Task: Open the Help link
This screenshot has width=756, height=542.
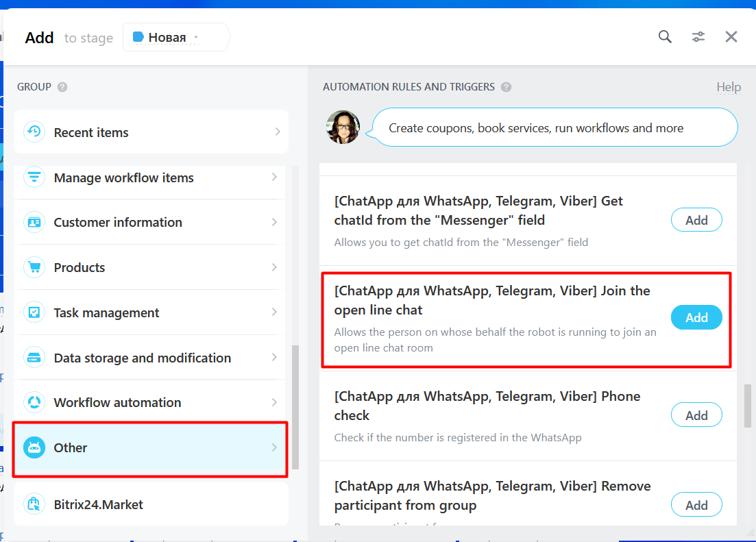Action: coord(728,87)
